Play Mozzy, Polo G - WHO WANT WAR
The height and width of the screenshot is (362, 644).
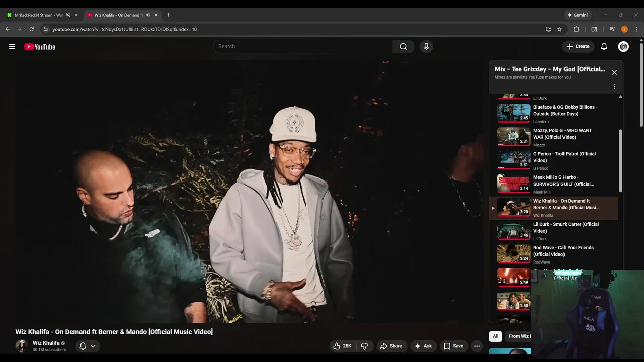tap(563, 134)
